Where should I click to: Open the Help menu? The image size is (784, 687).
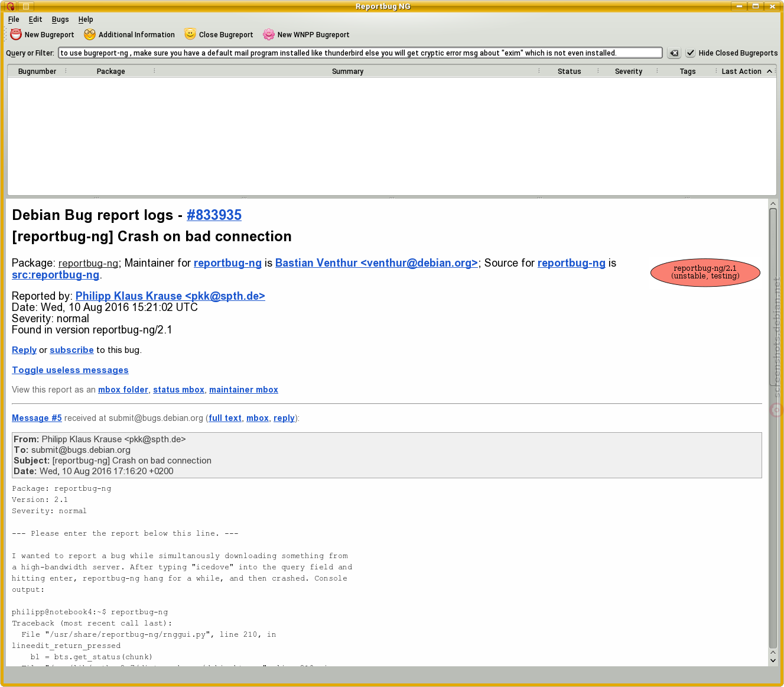click(86, 20)
